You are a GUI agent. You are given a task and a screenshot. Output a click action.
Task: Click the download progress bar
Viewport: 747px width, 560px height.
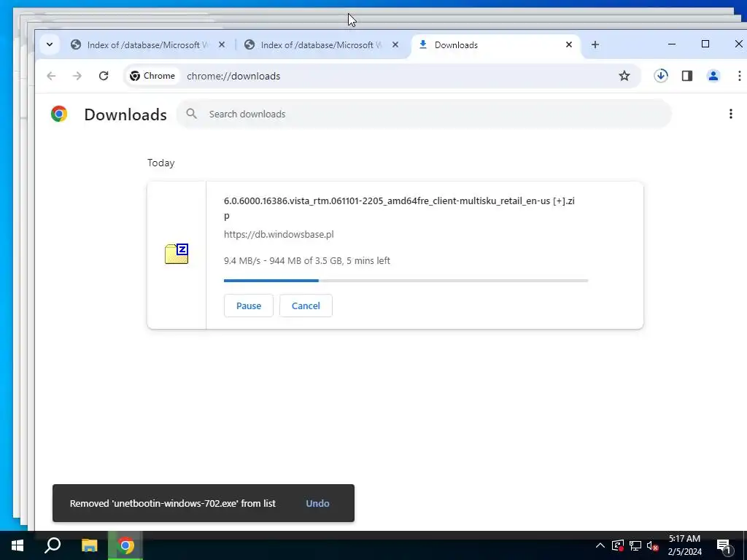406,281
